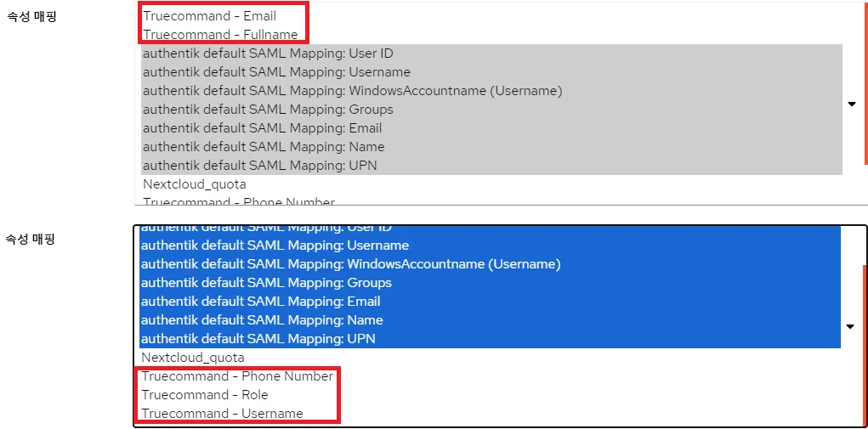Image resolution: width=868 pixels, height=429 pixels.
Task: Choose SAML Mapping: Username in grey-highlighted list
Action: point(491,72)
